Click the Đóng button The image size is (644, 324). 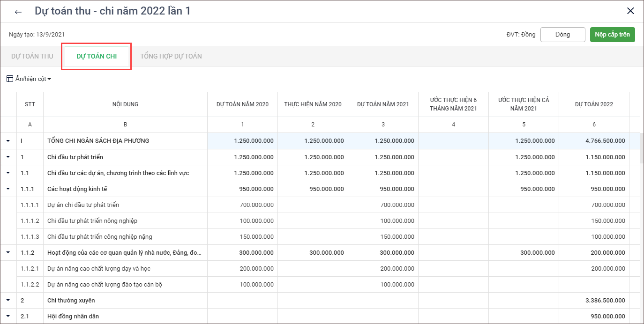point(562,35)
